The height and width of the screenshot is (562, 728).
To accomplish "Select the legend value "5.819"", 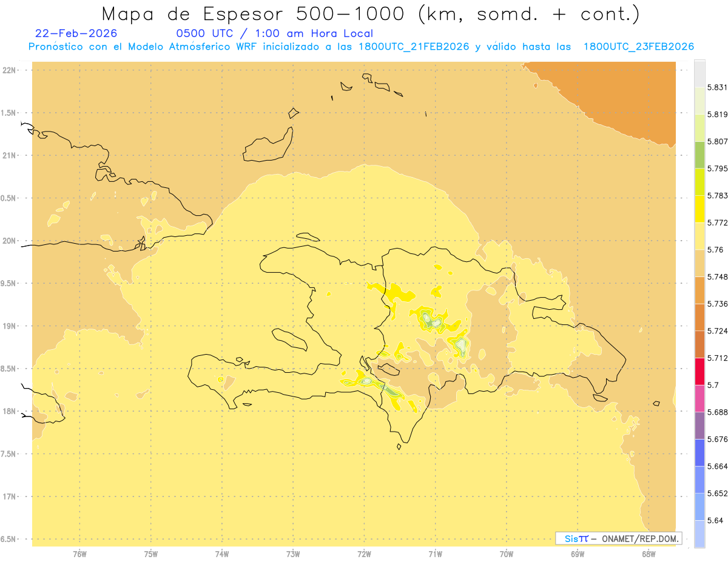I will 718,115.
